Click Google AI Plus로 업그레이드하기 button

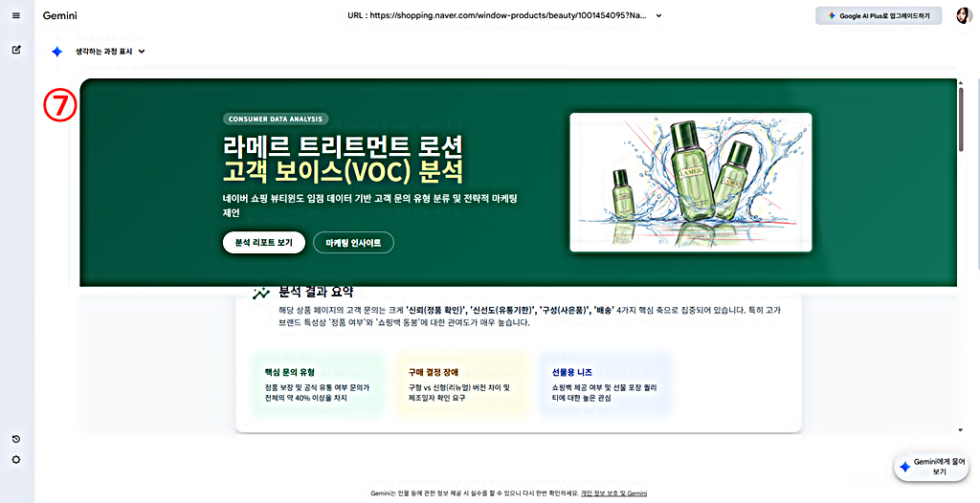879,15
